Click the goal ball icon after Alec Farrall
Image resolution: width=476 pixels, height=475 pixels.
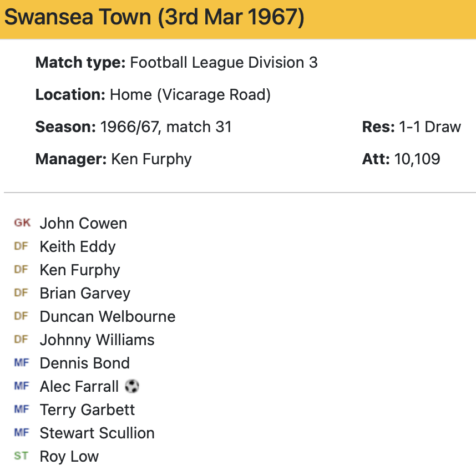131,386
